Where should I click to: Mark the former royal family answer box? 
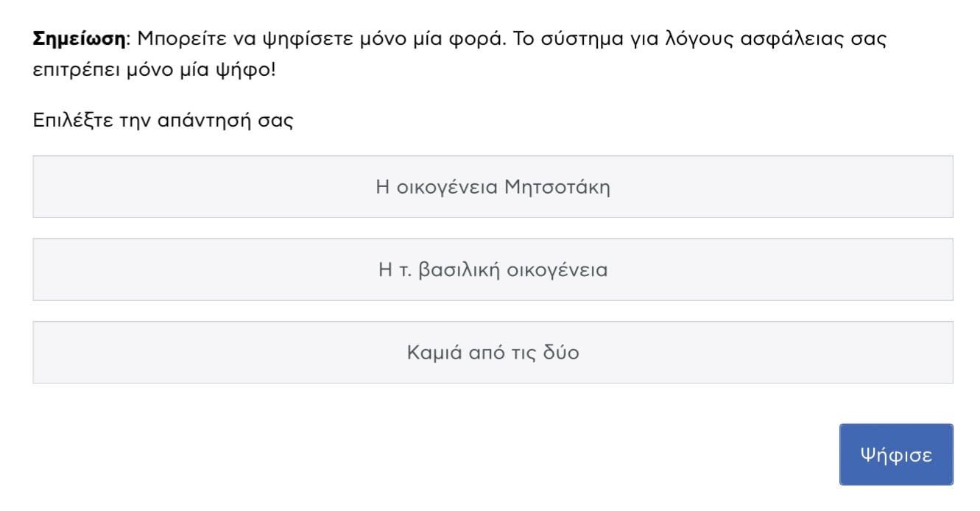click(x=493, y=269)
